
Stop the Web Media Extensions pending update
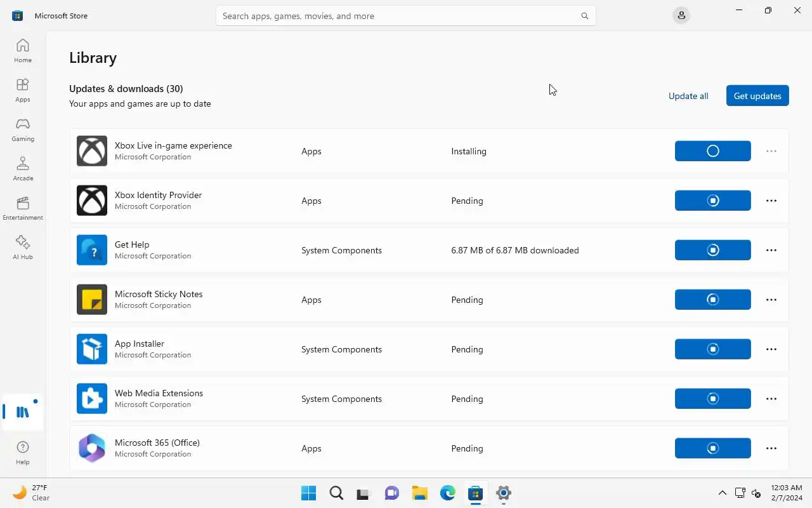[713, 399]
